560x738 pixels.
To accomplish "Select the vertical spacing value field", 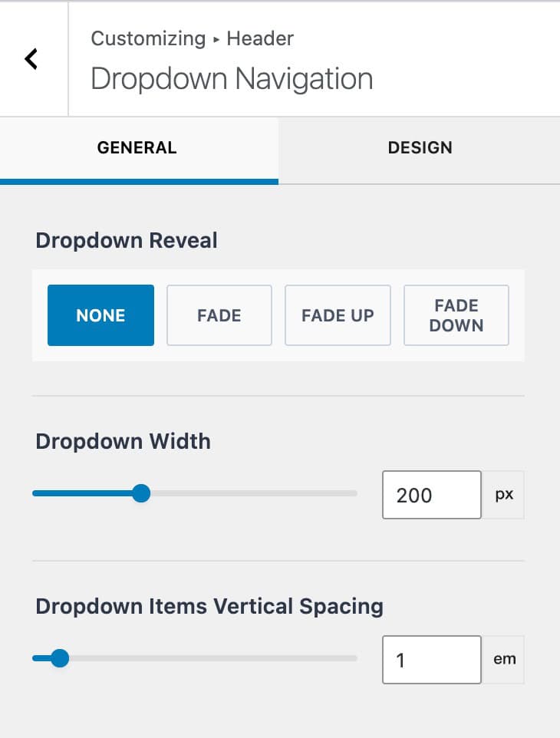I will tap(431, 659).
